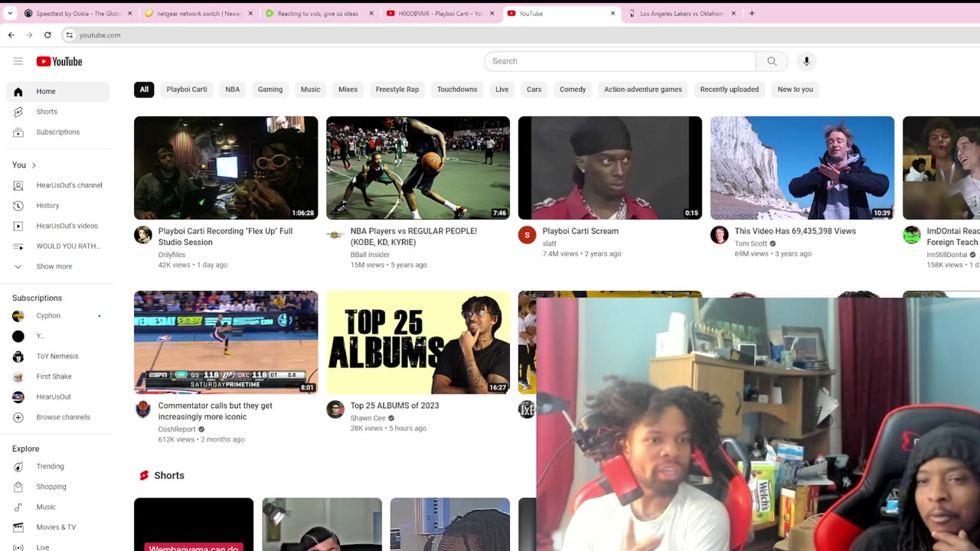Open the ToY Nemesis subscription
The image size is (980, 551).
tap(58, 356)
